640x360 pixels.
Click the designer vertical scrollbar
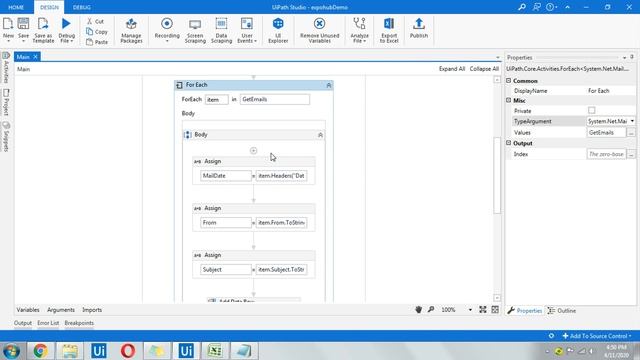tap(497, 176)
